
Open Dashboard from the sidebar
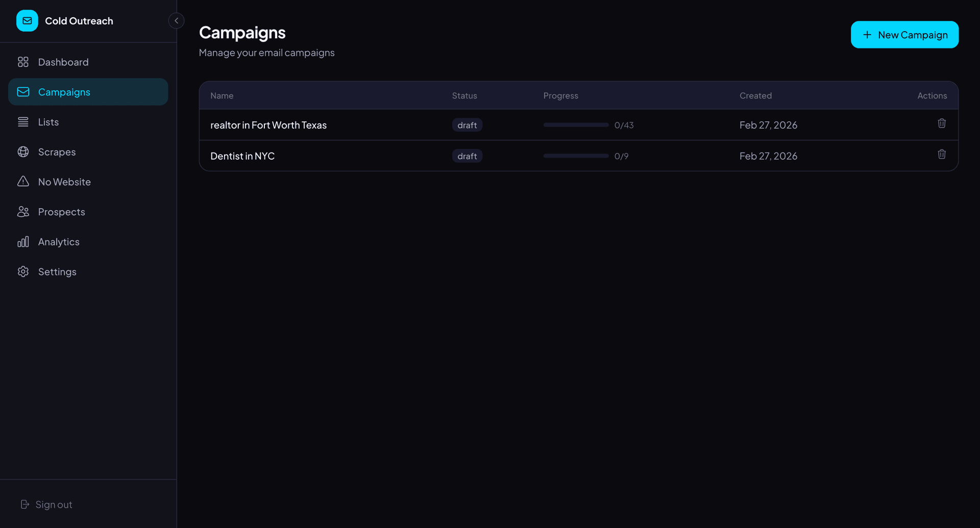point(63,62)
